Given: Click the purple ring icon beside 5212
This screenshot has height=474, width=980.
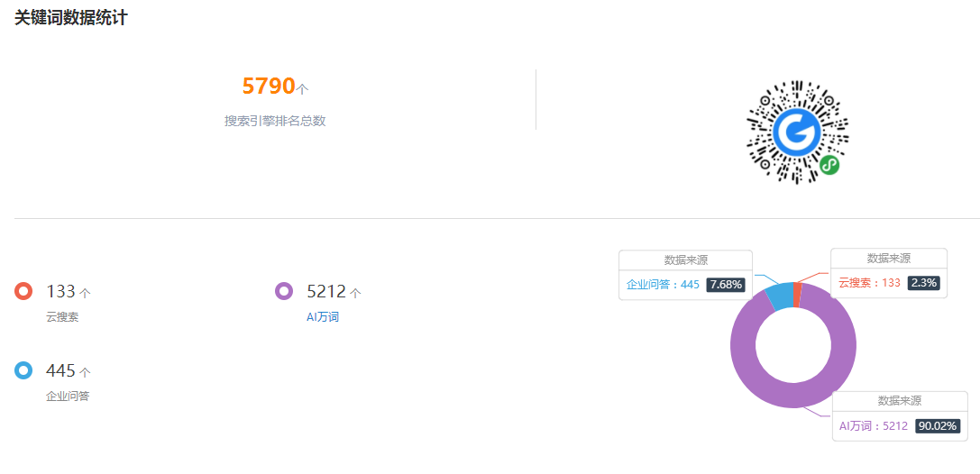Looking at the screenshot, I should (x=284, y=291).
